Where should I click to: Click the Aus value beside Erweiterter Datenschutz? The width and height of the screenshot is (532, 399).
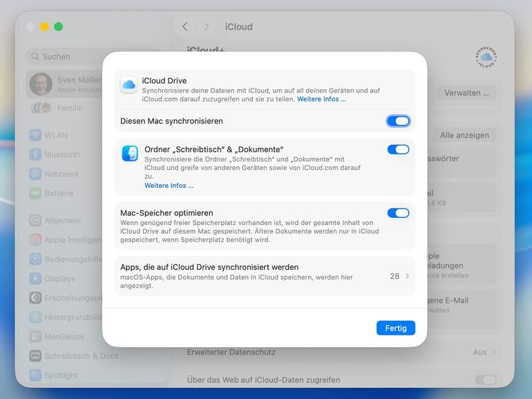[x=479, y=352]
